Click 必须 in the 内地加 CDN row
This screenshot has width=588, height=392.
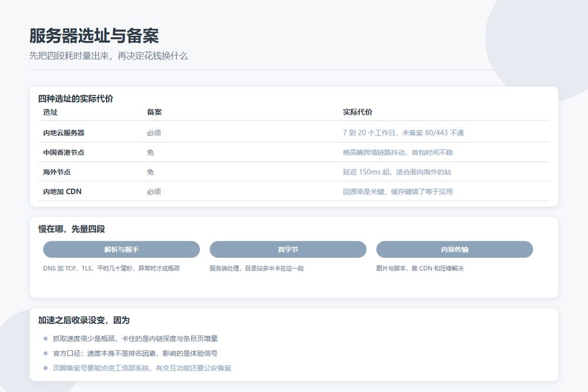coord(153,191)
